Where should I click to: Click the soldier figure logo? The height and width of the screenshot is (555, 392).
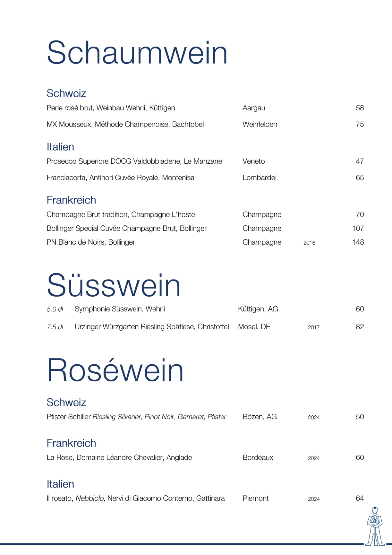coord(375,526)
